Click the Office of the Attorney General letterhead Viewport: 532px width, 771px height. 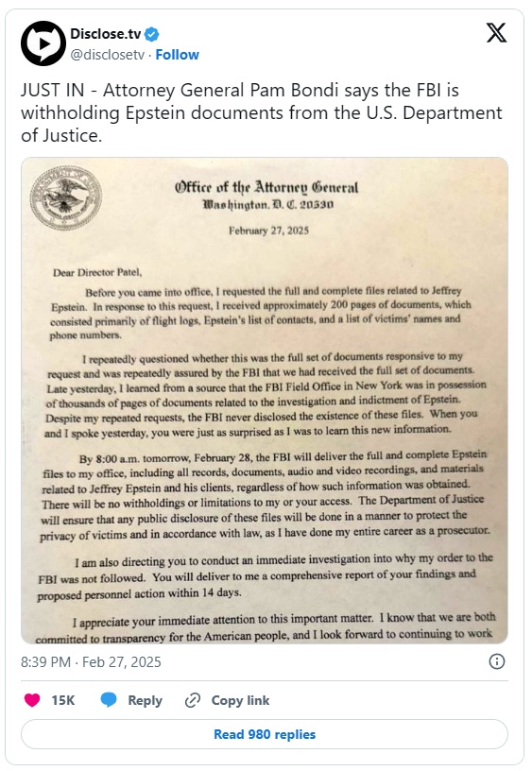click(x=266, y=195)
